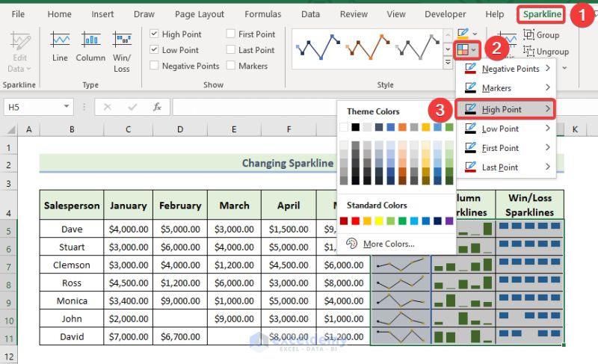598x364 pixels.
Task: Open the First Point color submenu
Action: coord(506,148)
